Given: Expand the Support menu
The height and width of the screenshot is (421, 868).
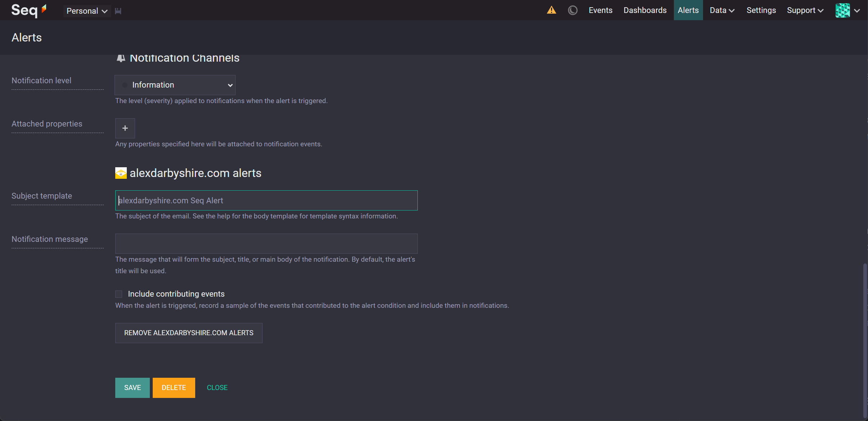Looking at the screenshot, I should 805,10.
